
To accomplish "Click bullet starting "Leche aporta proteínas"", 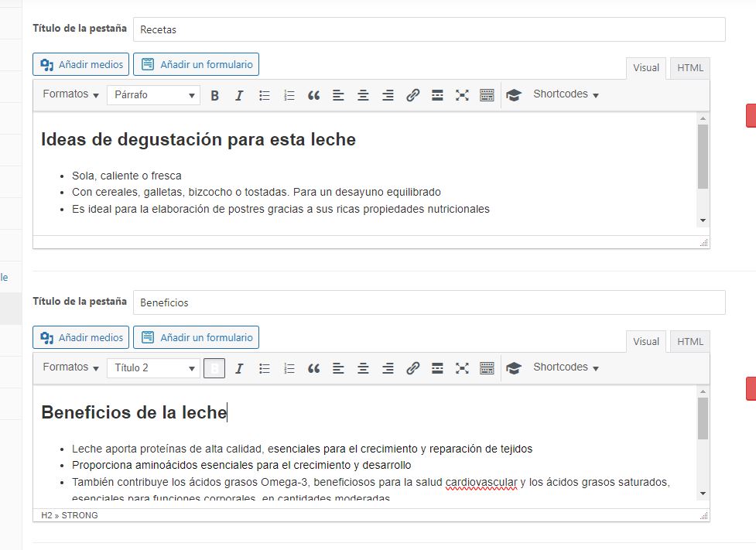I will pyautogui.click(x=303, y=449).
